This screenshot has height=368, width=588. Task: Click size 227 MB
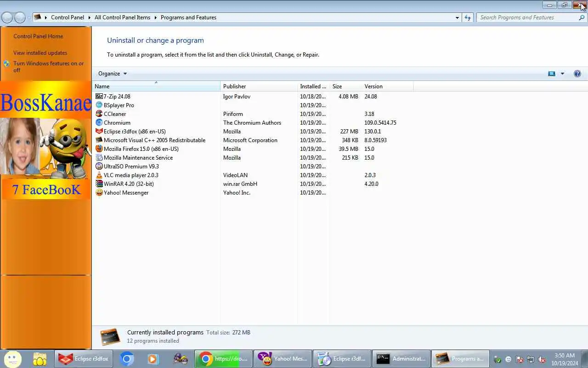point(349,132)
